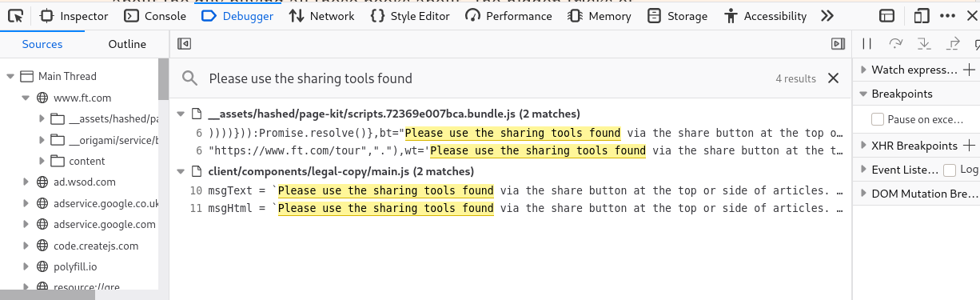
Task: Collapse the right breakpoints pane icon
Action: pyautogui.click(x=838, y=44)
